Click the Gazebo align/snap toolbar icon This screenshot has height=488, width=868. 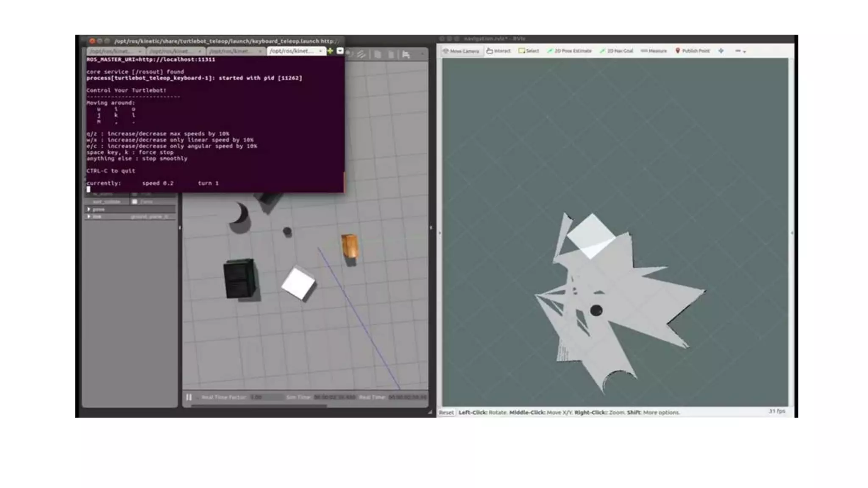406,54
